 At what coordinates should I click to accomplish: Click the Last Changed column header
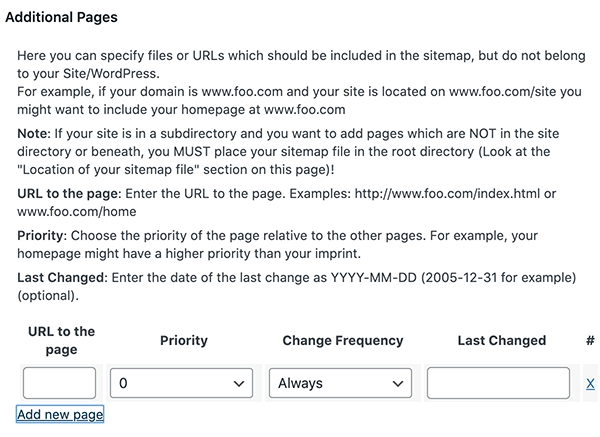click(x=501, y=341)
